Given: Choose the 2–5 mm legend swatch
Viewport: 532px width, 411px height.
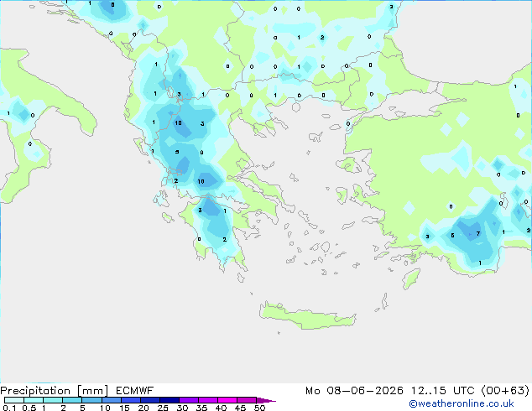Looking at the screenshot, I should 72,400.
